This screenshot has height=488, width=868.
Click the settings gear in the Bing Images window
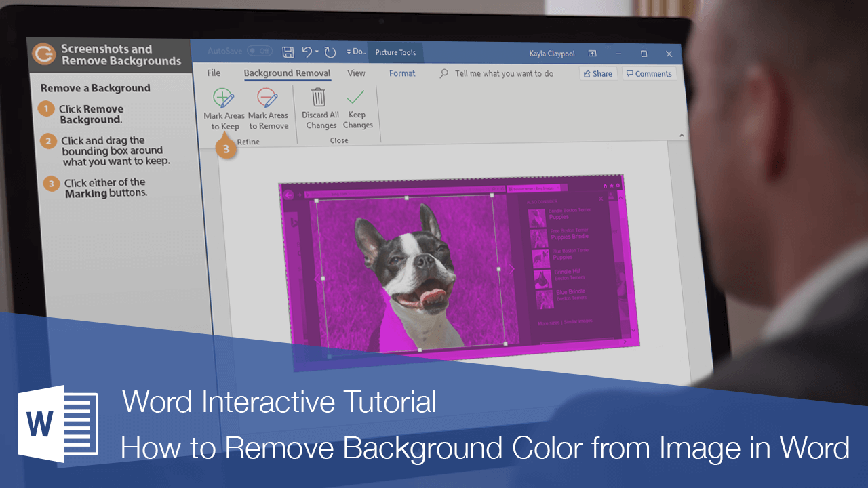point(618,186)
